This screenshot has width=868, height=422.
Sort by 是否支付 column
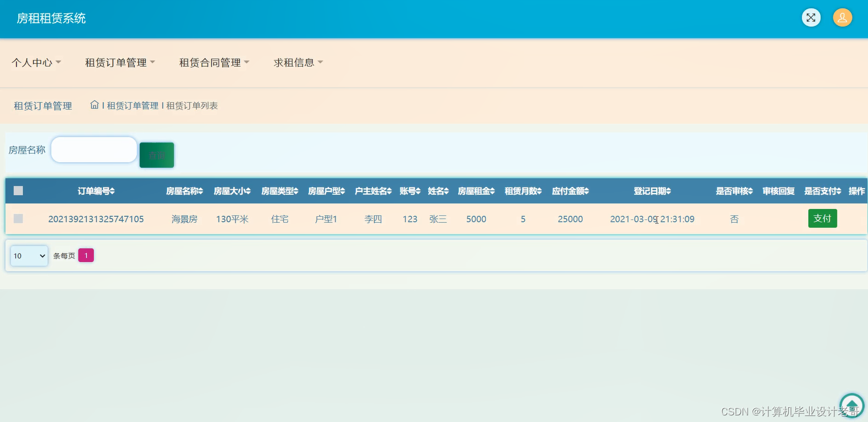(823, 191)
